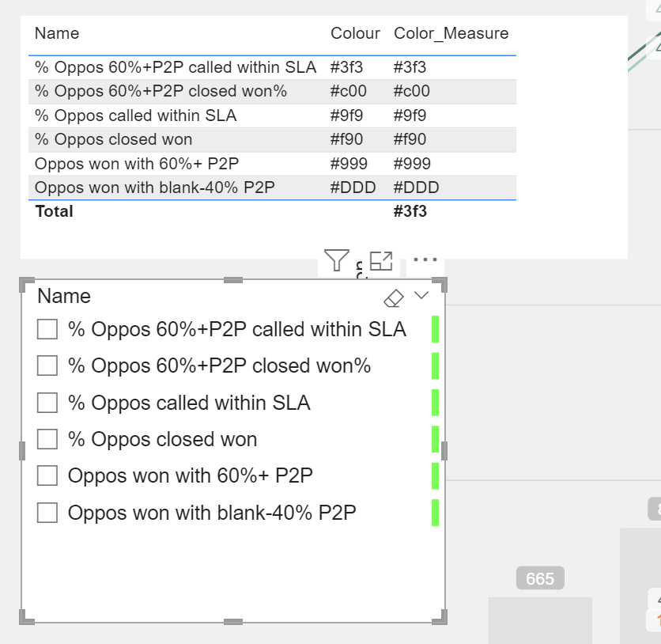Image resolution: width=661 pixels, height=644 pixels.
Task: Enable 'Oppos won with blank-40% P2P' checkbox
Action: click(x=47, y=513)
